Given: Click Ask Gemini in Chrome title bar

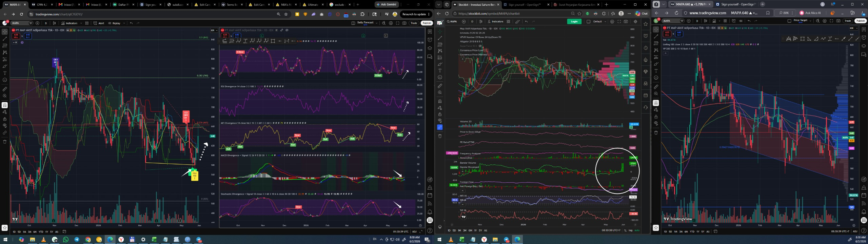Looking at the screenshot, I should click(x=387, y=5).
